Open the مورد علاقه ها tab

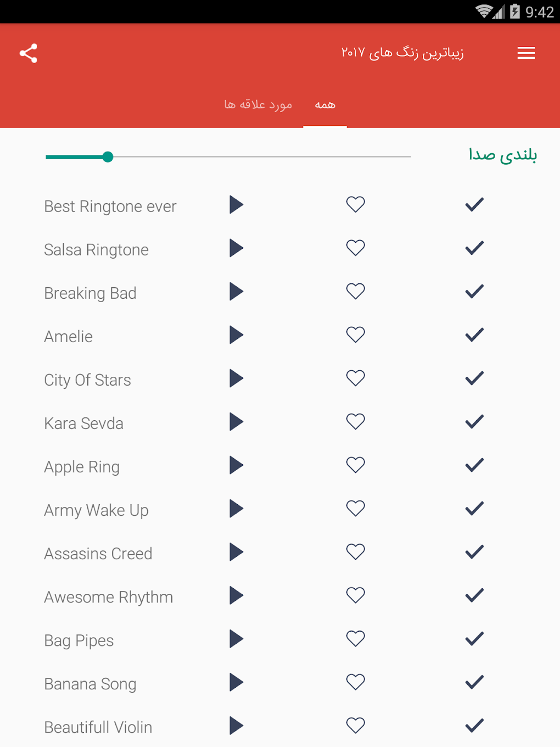(258, 105)
